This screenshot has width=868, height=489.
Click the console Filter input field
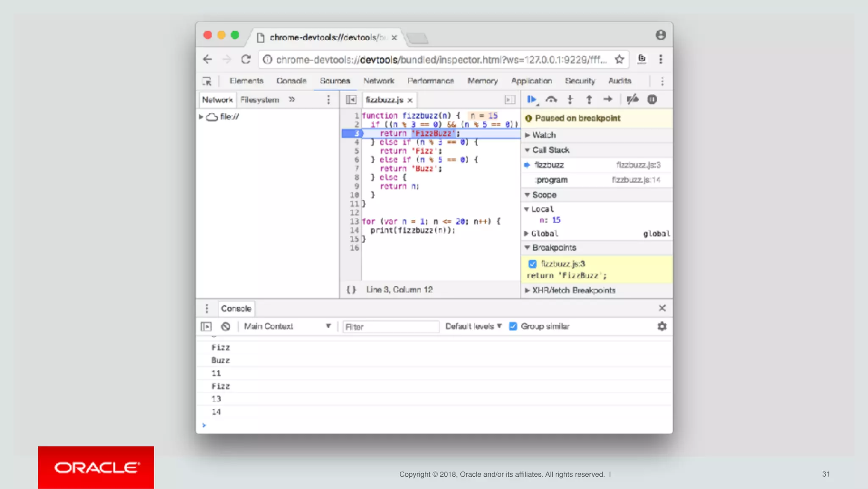point(390,327)
